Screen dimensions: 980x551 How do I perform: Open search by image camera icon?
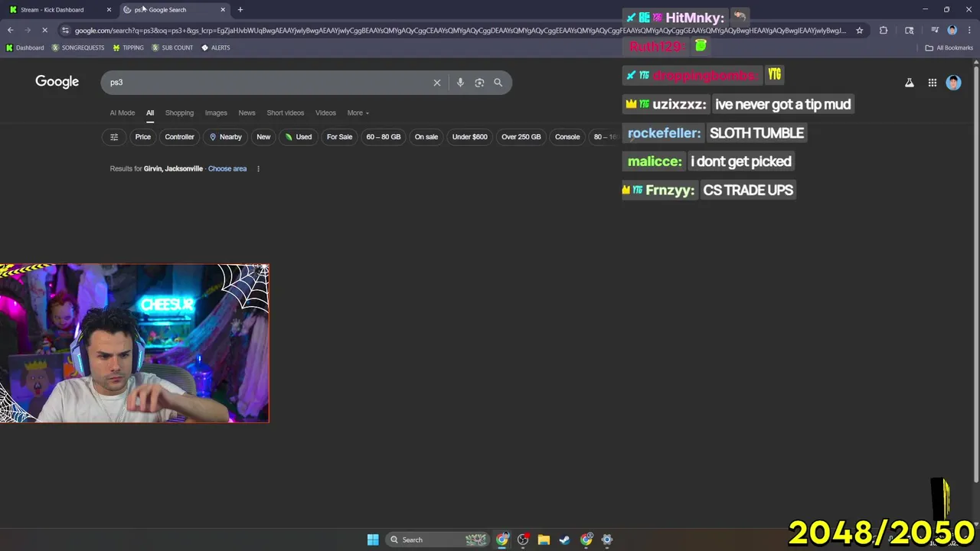point(479,83)
